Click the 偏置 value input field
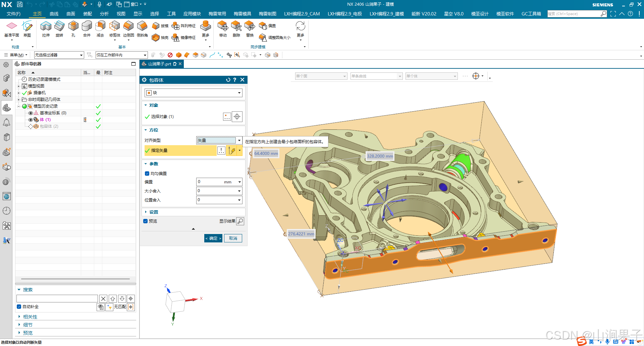This screenshot has width=644, height=346. pyautogui.click(x=216, y=182)
